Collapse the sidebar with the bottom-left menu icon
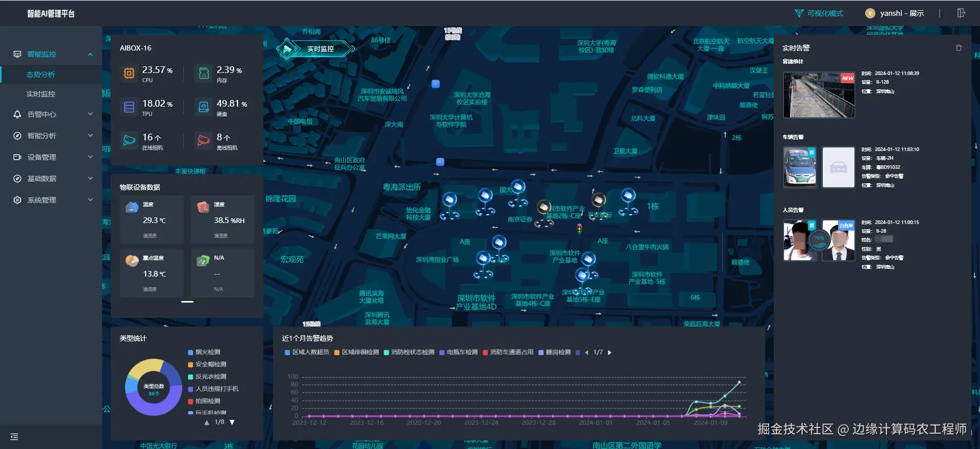The height and width of the screenshot is (449, 980). pyautogui.click(x=14, y=437)
